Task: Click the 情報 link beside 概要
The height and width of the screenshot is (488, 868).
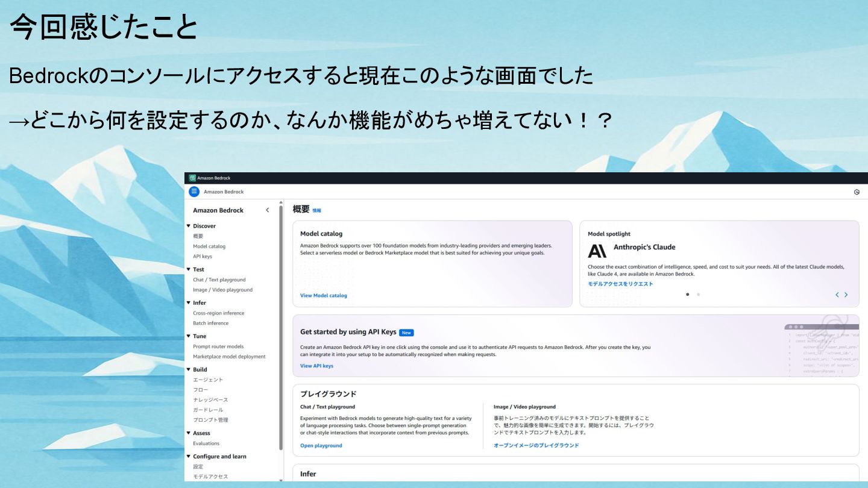Action: pos(317,211)
